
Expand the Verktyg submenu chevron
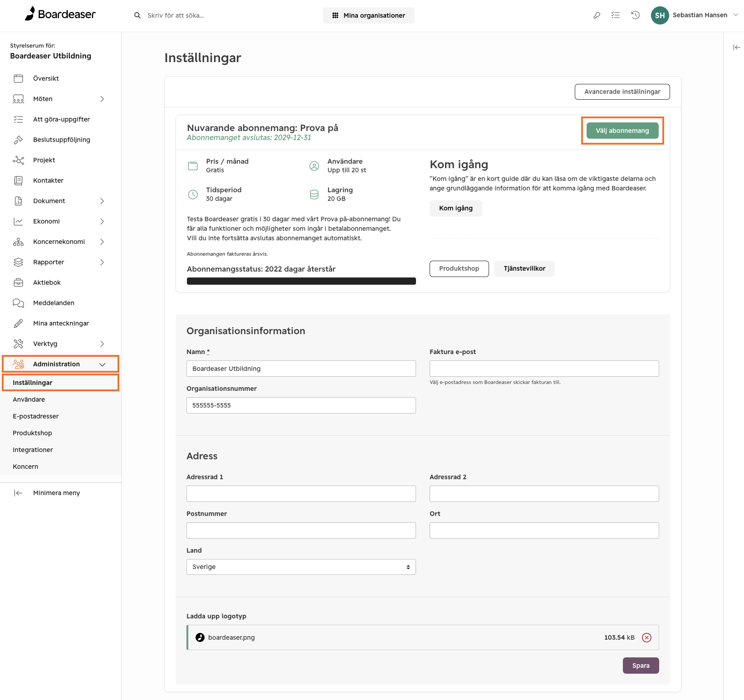102,344
